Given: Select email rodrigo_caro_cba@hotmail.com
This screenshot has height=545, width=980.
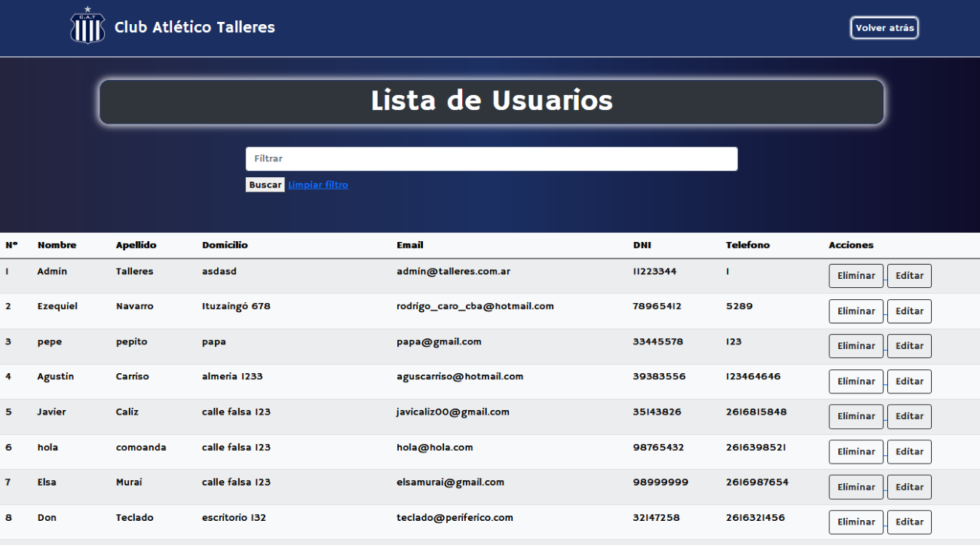Looking at the screenshot, I should pos(476,306).
